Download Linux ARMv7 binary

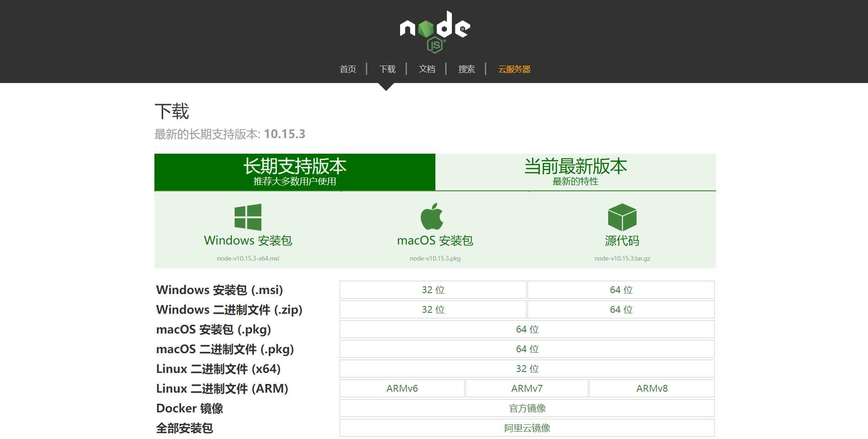pyautogui.click(x=527, y=389)
